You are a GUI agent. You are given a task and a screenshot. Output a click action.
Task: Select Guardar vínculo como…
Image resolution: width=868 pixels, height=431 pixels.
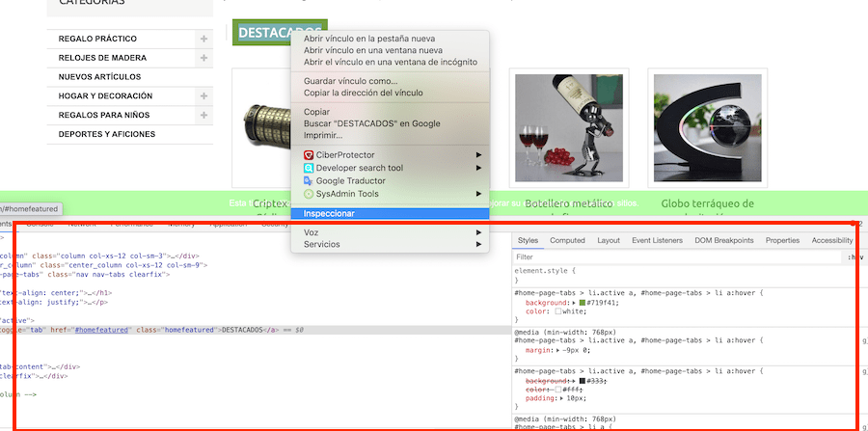350,81
